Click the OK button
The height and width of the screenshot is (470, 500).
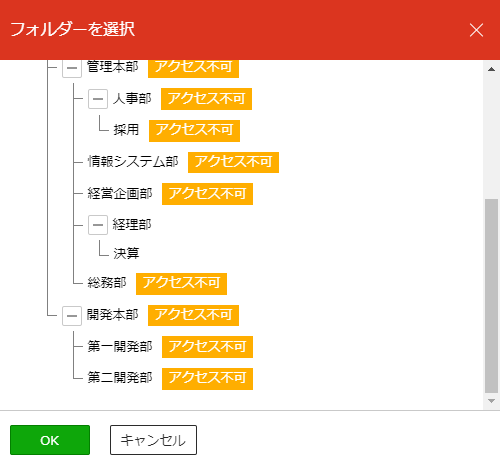(x=50, y=440)
